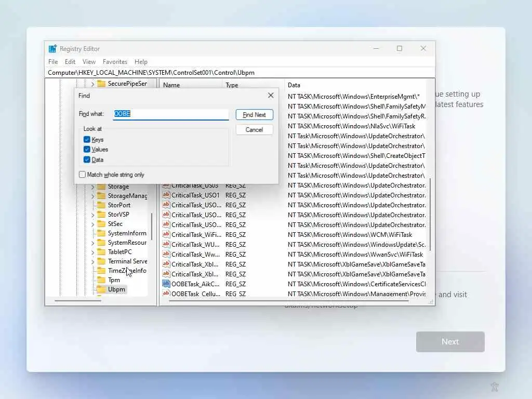Select the TabletPC folder icon
The height and width of the screenshot is (399, 532).
click(x=101, y=252)
